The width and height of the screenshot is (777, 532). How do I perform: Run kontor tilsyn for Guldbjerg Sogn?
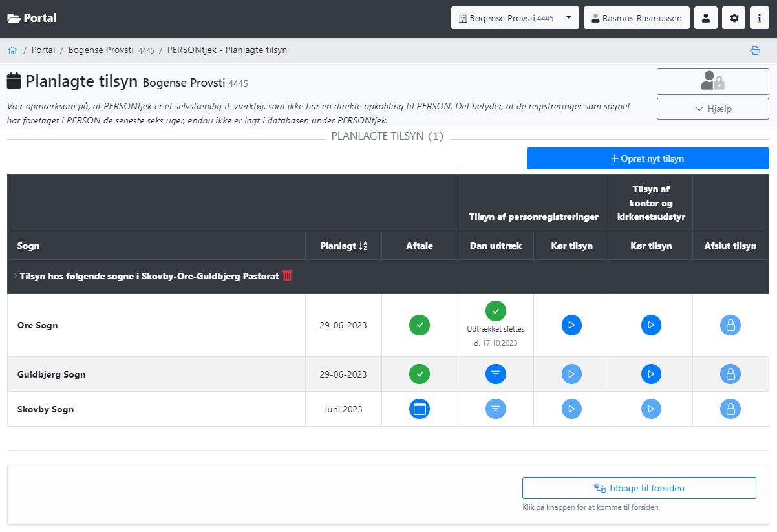(x=651, y=374)
